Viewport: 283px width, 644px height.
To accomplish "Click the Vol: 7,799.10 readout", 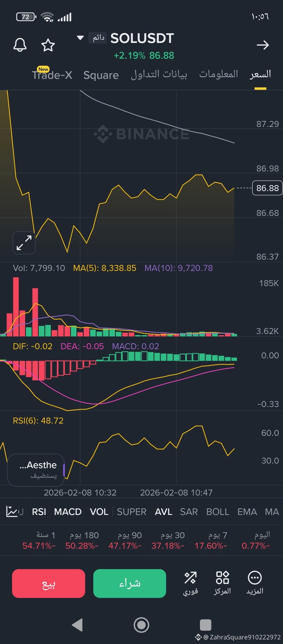I will pyautogui.click(x=39, y=268).
